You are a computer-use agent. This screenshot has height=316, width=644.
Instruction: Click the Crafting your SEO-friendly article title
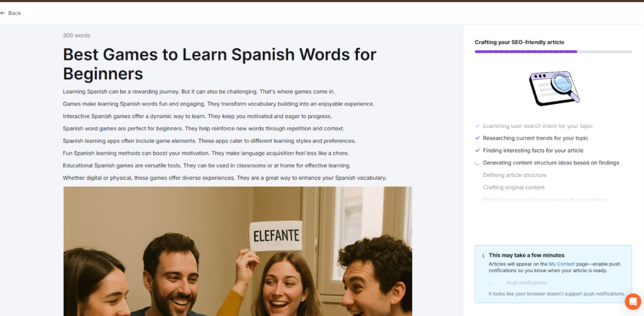click(519, 42)
